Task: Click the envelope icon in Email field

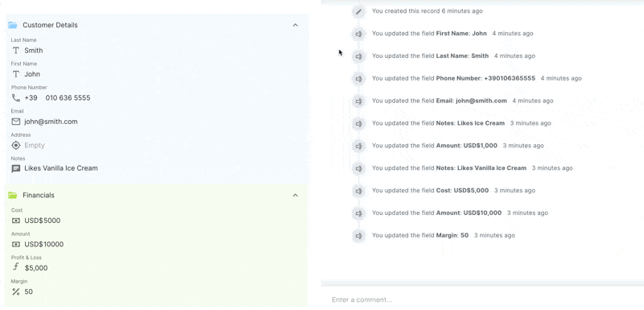Action: [x=15, y=122]
